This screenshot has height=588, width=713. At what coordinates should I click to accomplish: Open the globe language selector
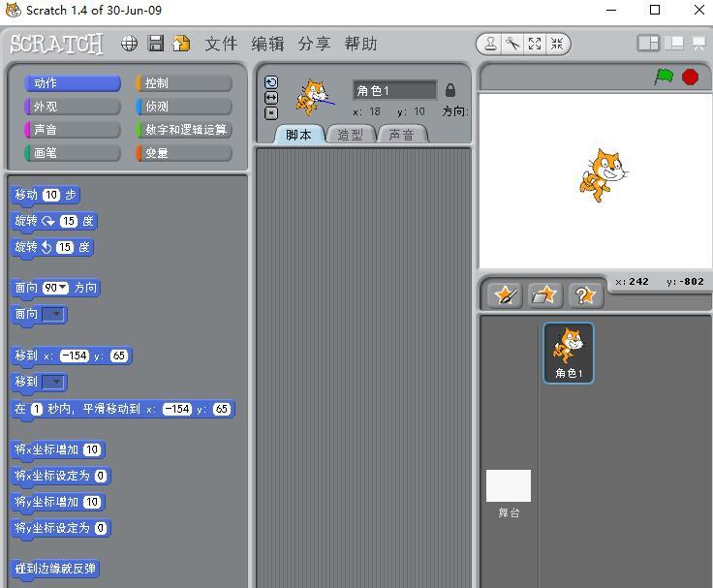129,45
